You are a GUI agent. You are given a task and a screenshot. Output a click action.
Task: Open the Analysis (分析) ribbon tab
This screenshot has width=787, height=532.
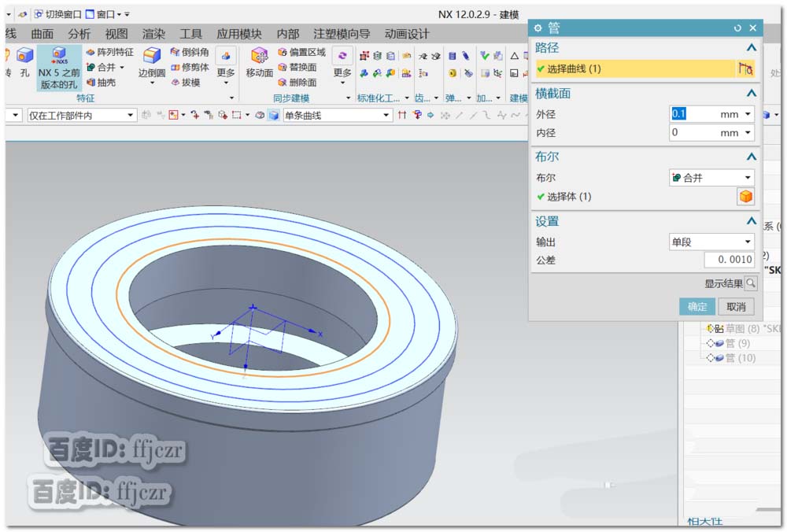[x=79, y=34]
